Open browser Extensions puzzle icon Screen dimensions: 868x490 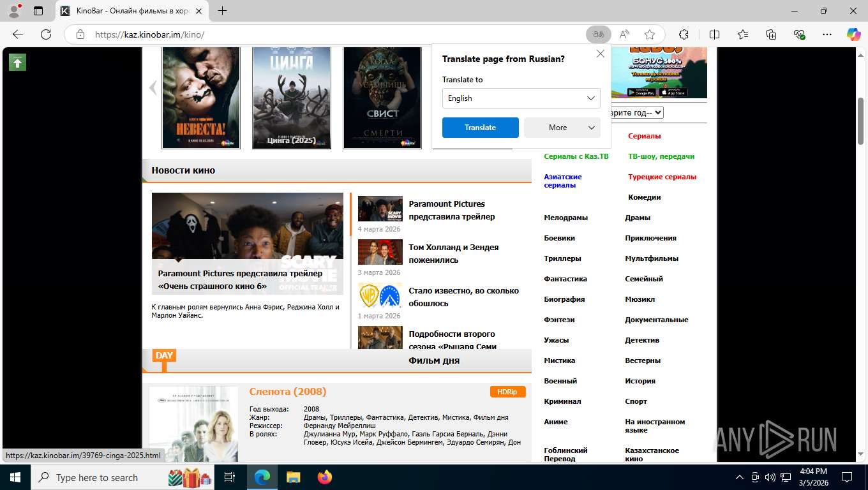point(684,34)
